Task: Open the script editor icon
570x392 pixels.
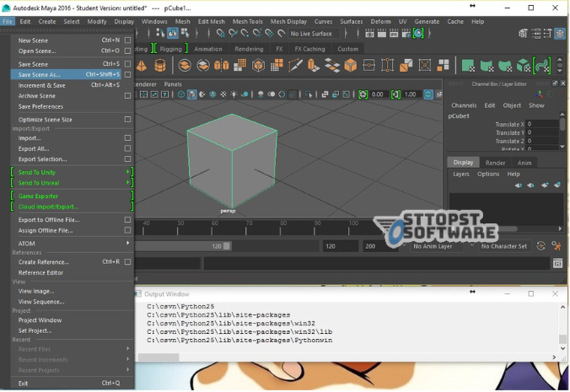Action: tap(557, 264)
